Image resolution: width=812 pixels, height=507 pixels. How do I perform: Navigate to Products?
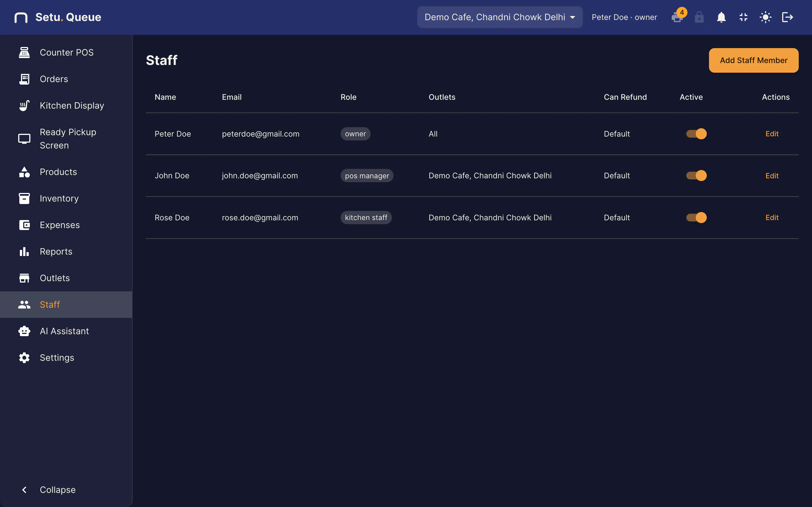66,172
